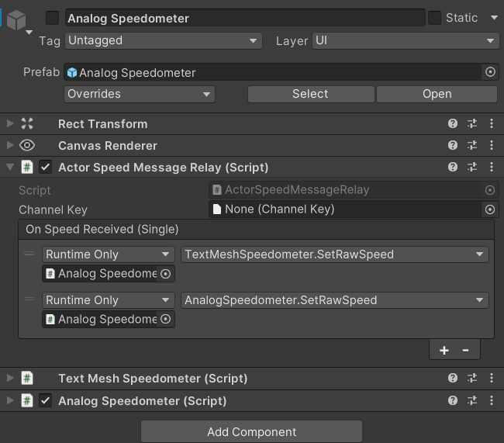Toggle GameObject active checkbox

click(52, 18)
